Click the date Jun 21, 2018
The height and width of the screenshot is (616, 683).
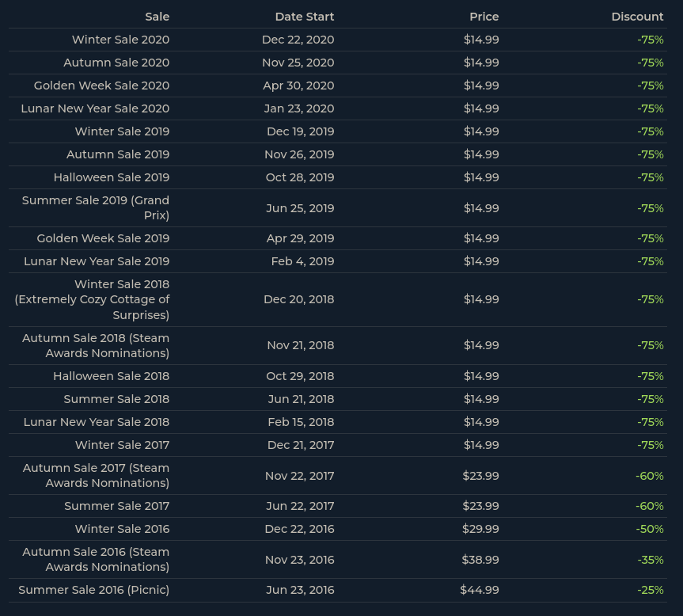pos(301,399)
